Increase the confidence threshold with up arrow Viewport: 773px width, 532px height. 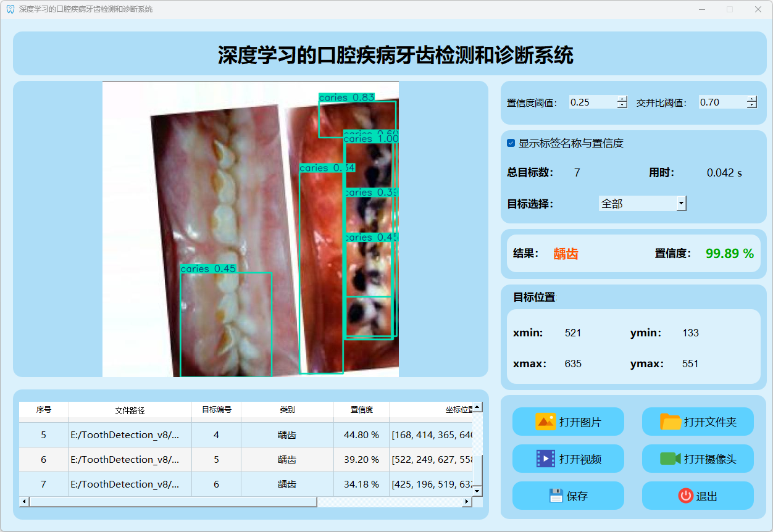pos(622,99)
